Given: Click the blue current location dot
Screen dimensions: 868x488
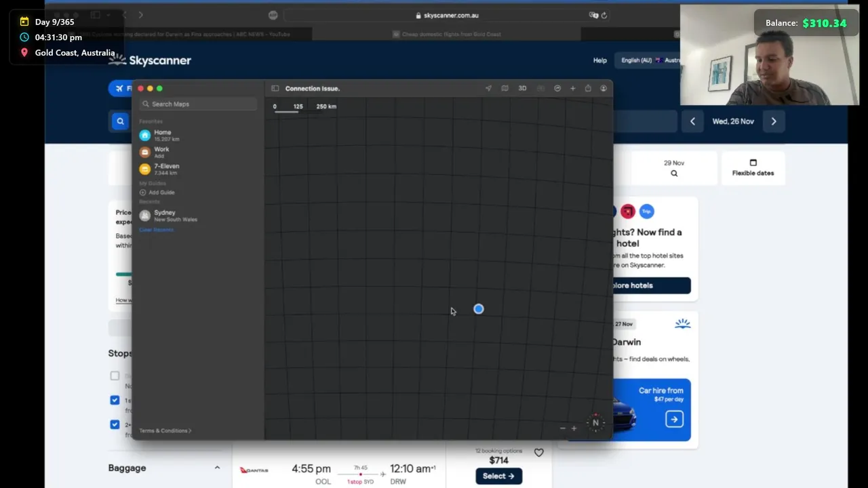Looking at the screenshot, I should pos(479,309).
